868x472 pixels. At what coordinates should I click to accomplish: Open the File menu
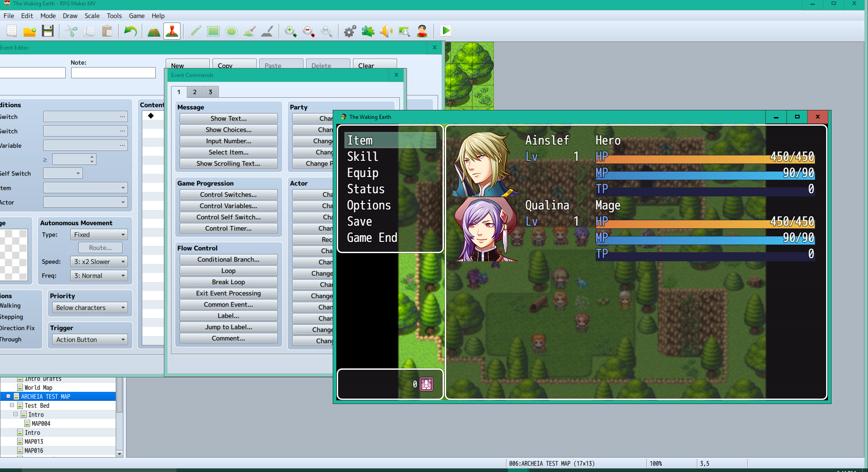click(9, 16)
